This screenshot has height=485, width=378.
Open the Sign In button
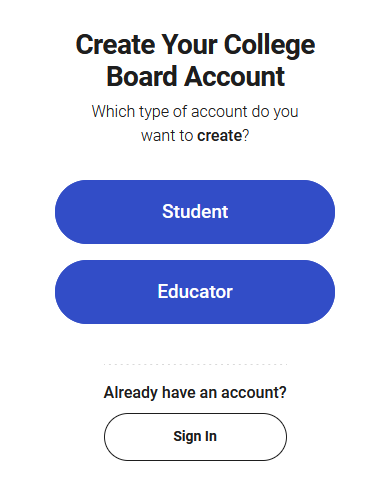pyautogui.click(x=195, y=437)
